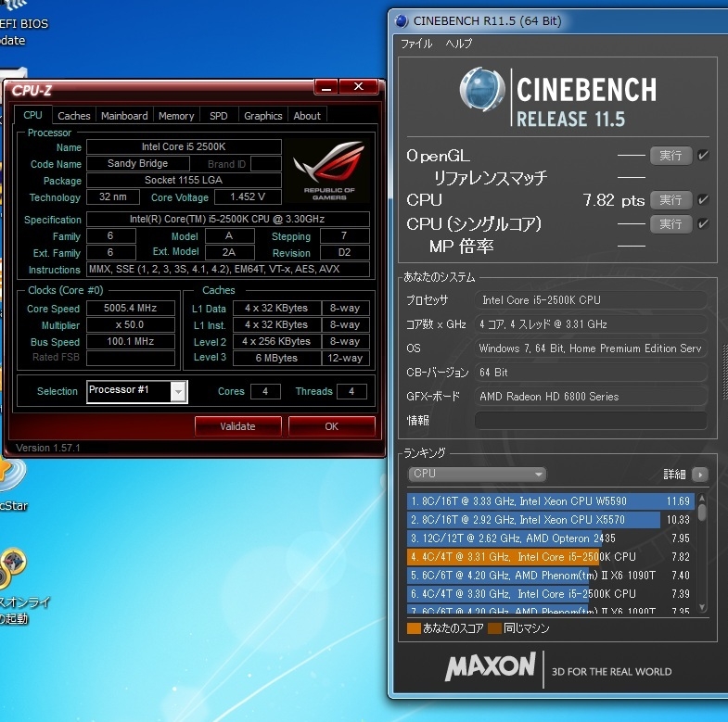The height and width of the screenshot is (722, 728).
Task: Click the Code Name value Sandy Bridge
Action: click(x=138, y=163)
